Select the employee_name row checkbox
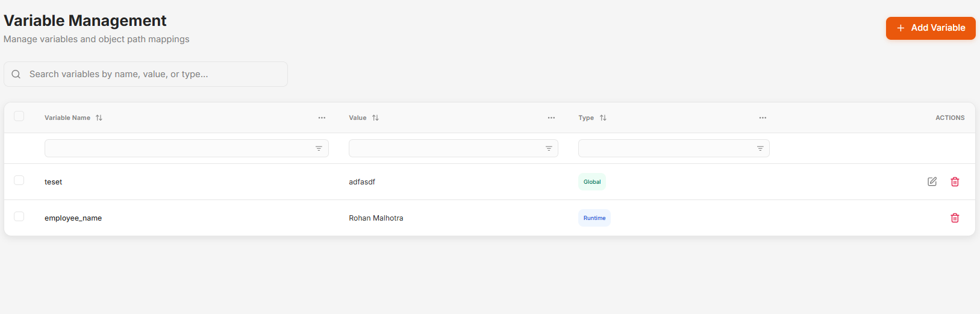This screenshot has height=314, width=980. (19, 216)
